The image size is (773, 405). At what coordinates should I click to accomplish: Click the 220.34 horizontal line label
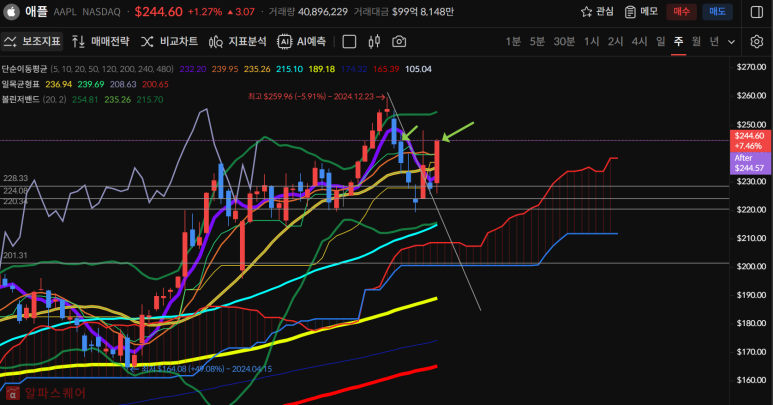[15, 202]
